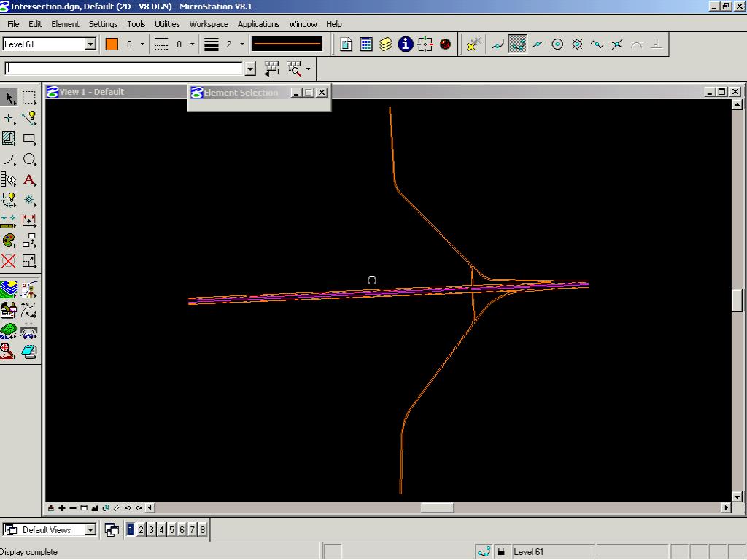Open the Tools menu
Viewport: 747px width, 560px height.
[136, 24]
